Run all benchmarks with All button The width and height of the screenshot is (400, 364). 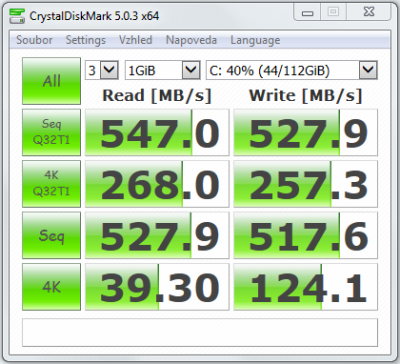point(51,81)
